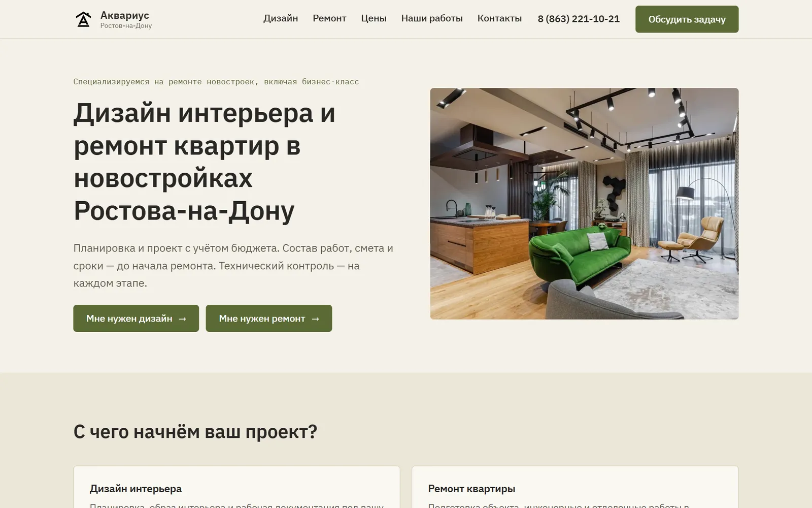Screen dimensions: 812x508
Task: Click the heading С чего начнём ваш проект?
Action: [x=195, y=432]
